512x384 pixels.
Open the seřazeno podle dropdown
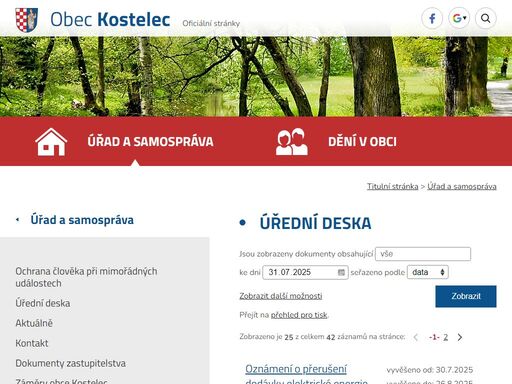[428, 272]
